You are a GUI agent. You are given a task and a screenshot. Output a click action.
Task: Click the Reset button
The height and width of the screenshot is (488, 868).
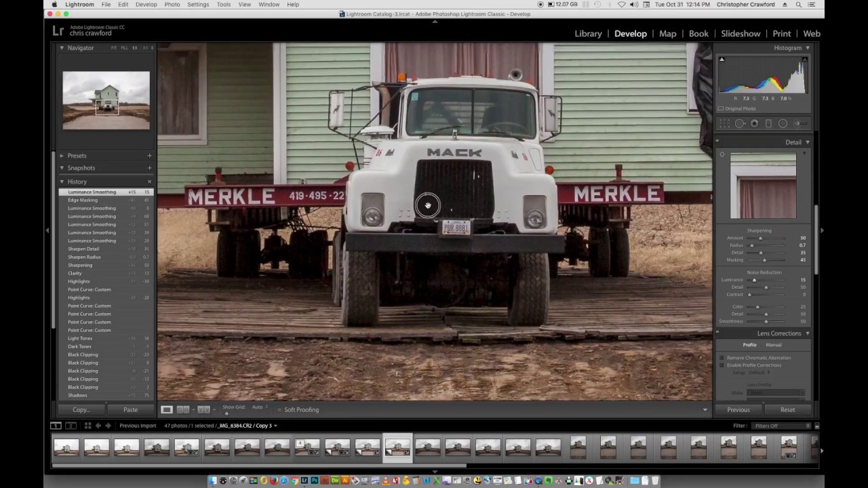pos(787,409)
